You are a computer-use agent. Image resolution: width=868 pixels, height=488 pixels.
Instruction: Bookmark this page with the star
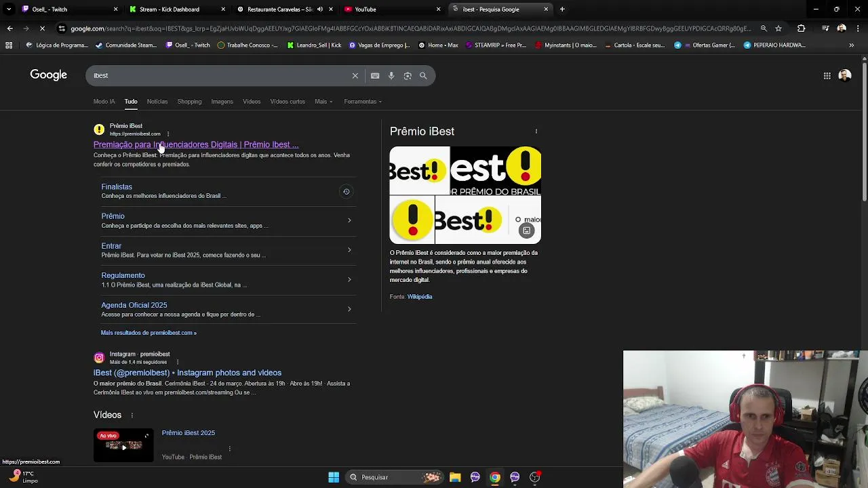[x=778, y=28]
